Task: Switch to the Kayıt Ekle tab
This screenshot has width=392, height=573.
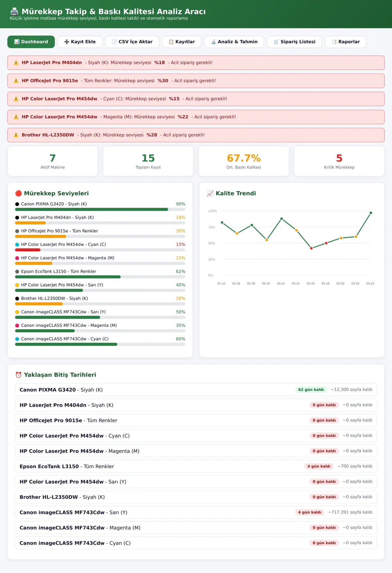Action: tap(80, 42)
